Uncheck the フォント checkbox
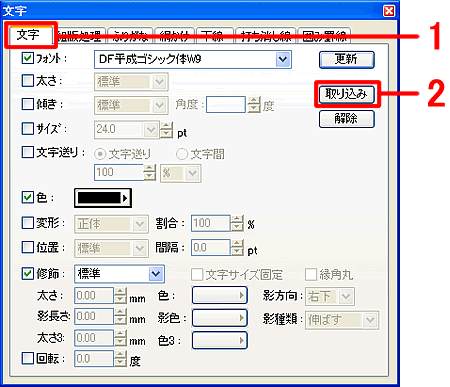The image size is (450, 387). [27, 58]
